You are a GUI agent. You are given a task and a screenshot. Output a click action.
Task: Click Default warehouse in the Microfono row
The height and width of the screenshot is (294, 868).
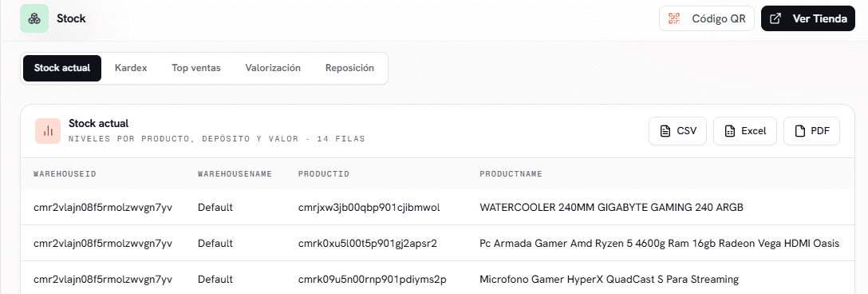click(215, 279)
